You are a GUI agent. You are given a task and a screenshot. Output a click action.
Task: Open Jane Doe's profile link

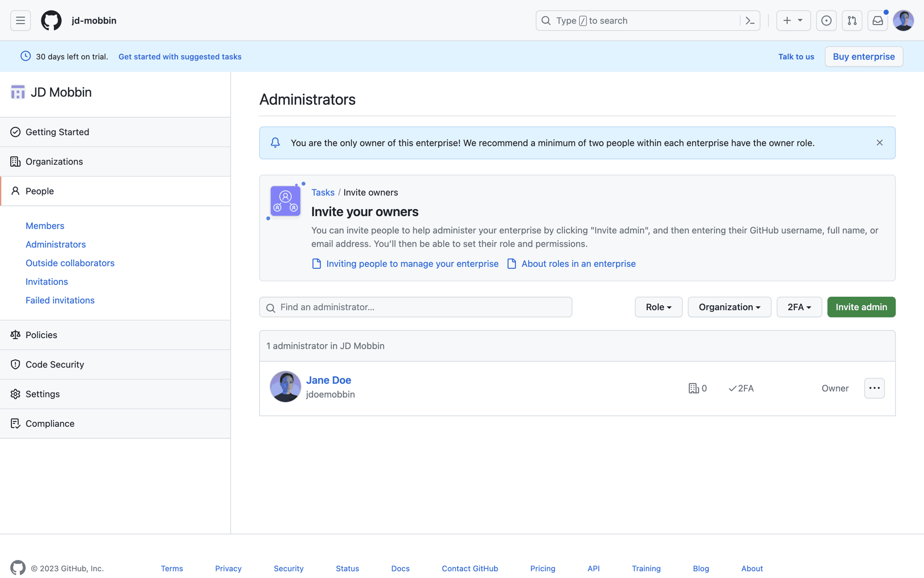click(329, 380)
